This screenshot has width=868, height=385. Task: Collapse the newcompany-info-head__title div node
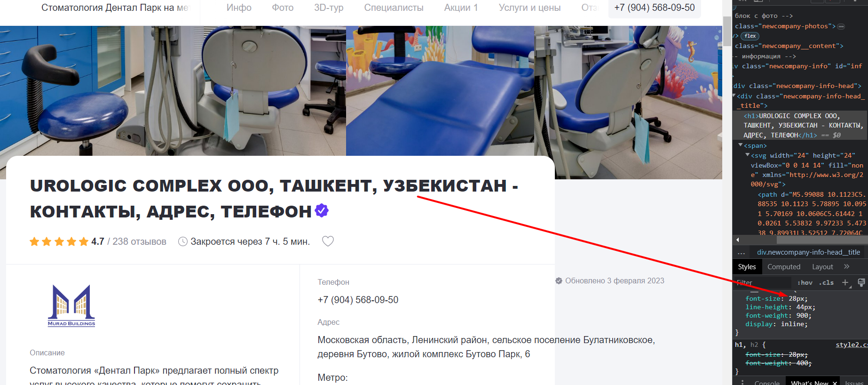[734, 96]
